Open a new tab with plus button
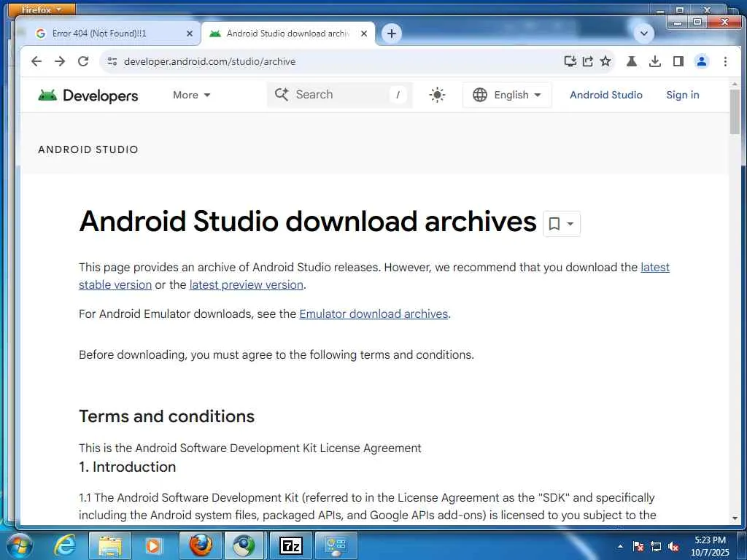747x560 pixels. point(392,34)
